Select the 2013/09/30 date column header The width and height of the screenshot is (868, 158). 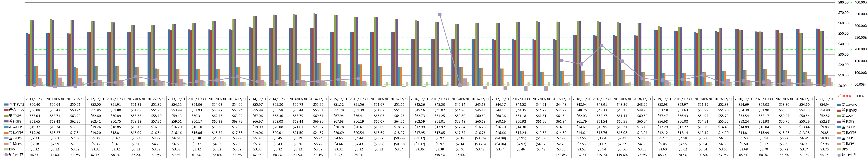point(217,99)
